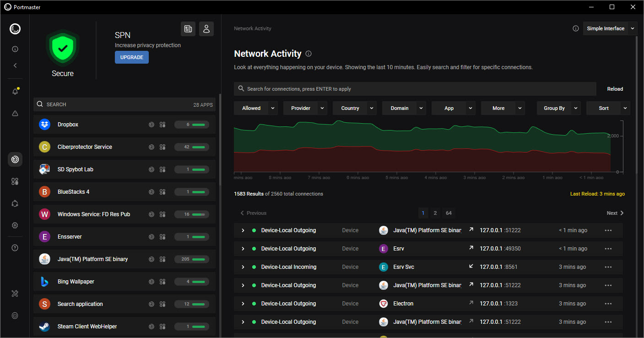Image resolution: width=644 pixels, height=338 pixels.
Task: Open Search application settings icon
Action: tap(162, 304)
